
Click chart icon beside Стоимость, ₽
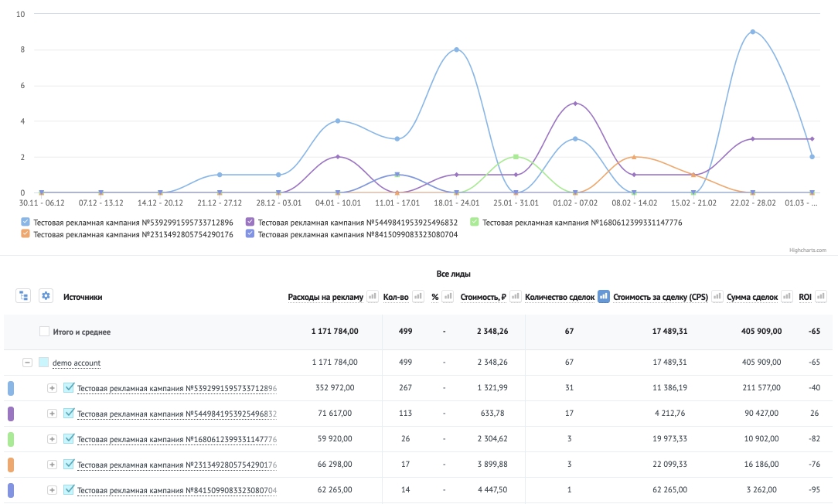click(x=515, y=296)
